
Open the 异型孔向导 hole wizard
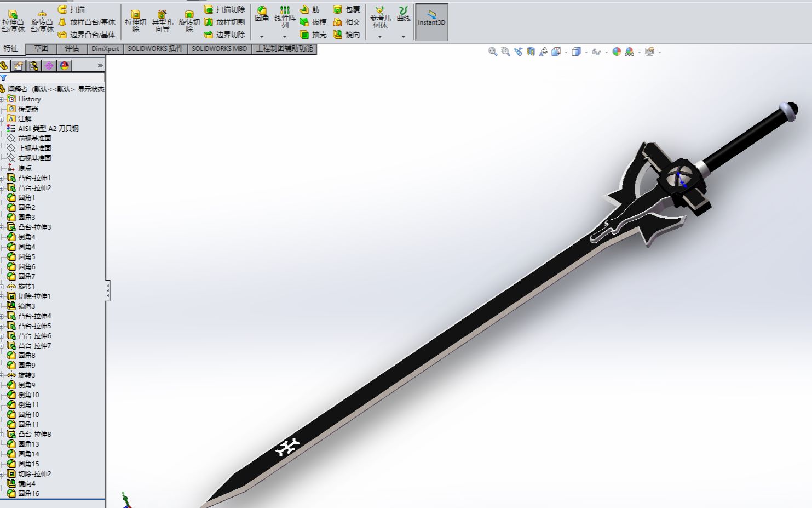coord(162,21)
